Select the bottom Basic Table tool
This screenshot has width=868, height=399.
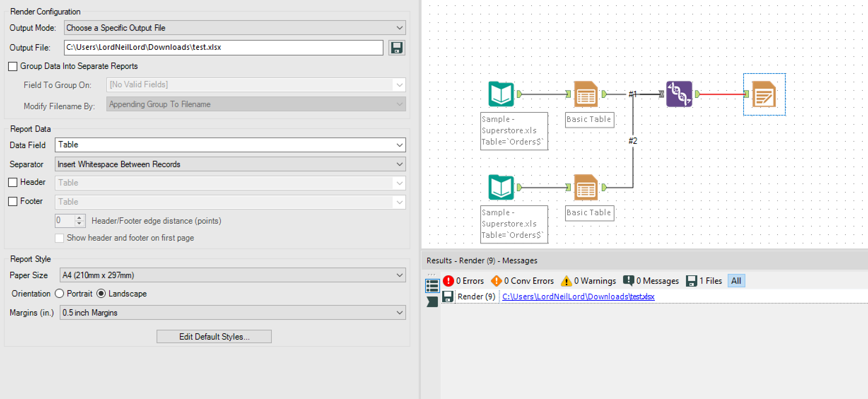(x=586, y=187)
